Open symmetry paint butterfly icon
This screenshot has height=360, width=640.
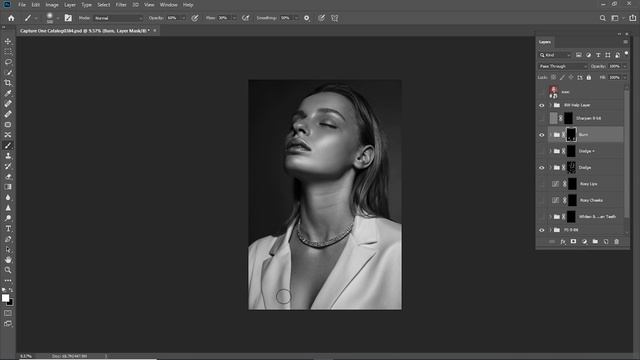tap(335, 18)
